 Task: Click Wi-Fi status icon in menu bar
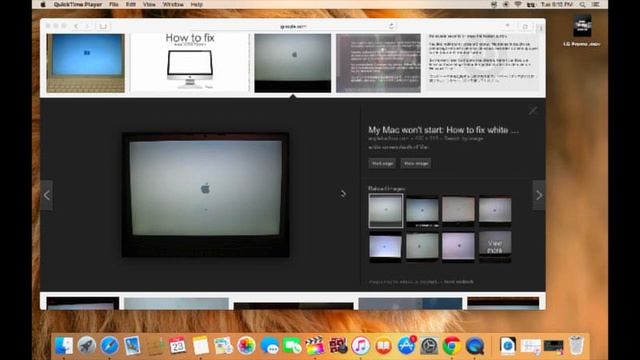[518, 4]
